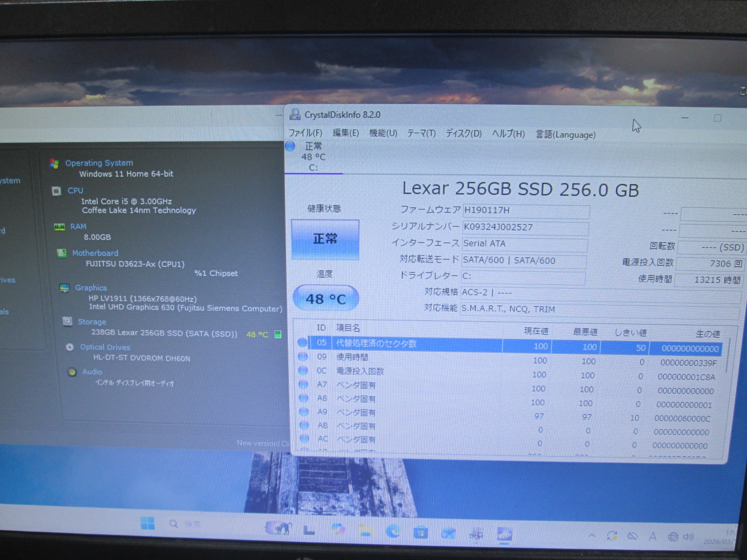Screen dimensions: 747x560
Task: Open Microsoft Edge from the taskbar
Action: [x=393, y=532]
